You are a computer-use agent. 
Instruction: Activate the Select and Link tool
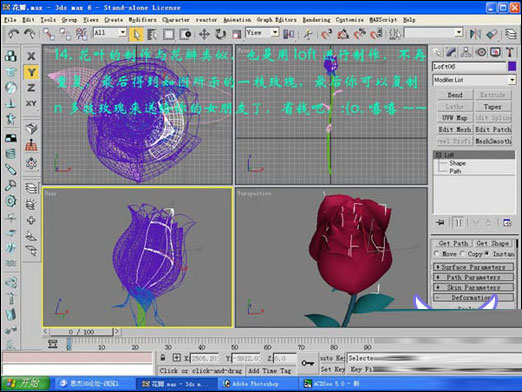pos(49,34)
